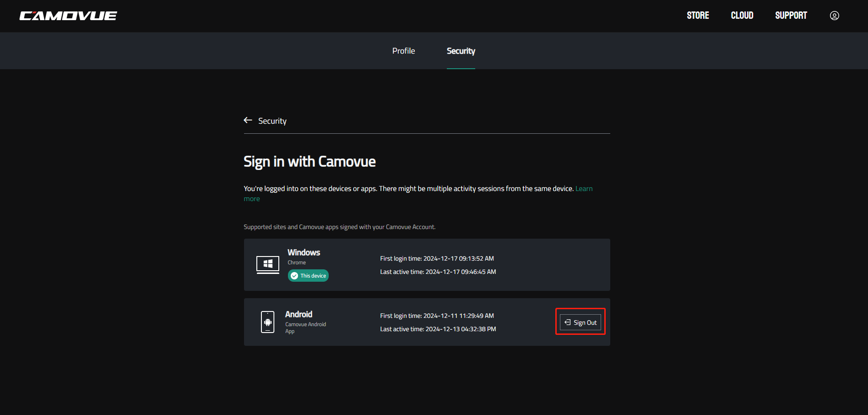Open the Learn more link

coord(584,189)
